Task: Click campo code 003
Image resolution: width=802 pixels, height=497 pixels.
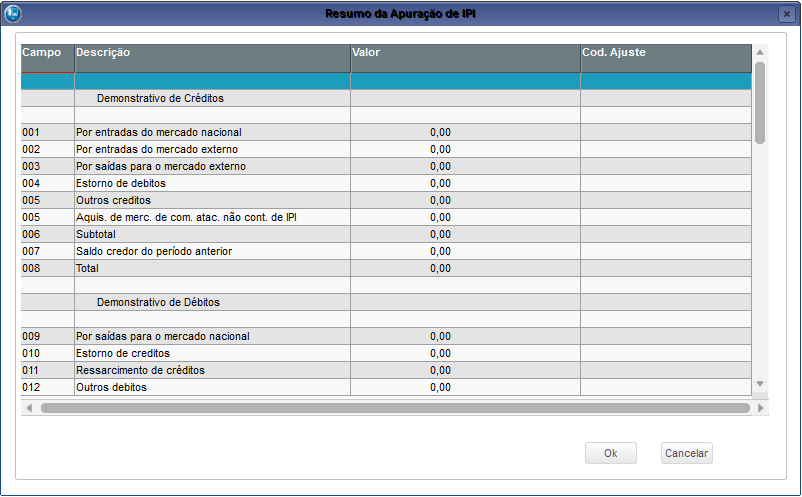Action: [x=31, y=166]
